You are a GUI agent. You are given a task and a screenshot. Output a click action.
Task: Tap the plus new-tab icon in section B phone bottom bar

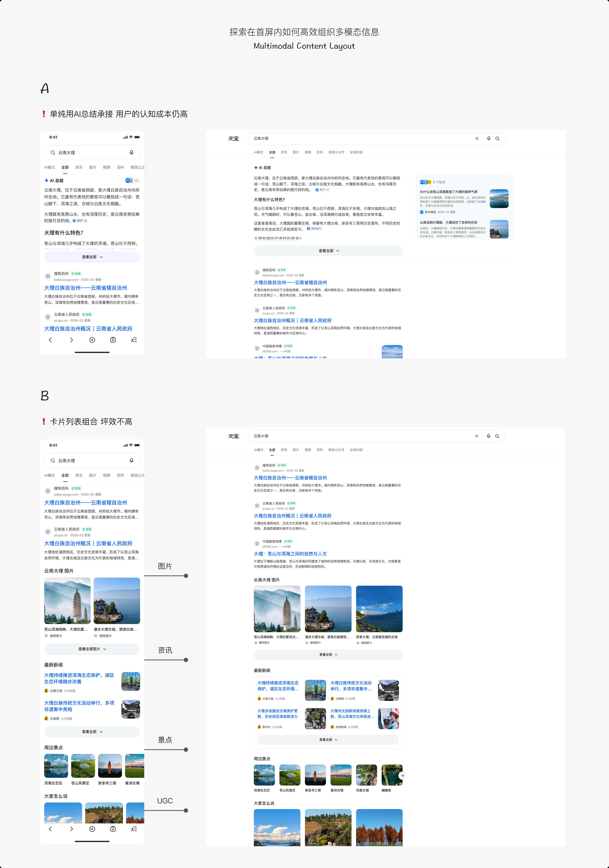(92, 829)
